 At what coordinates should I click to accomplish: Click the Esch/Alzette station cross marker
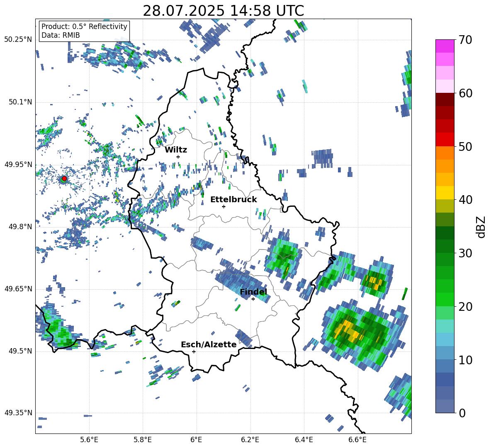[x=194, y=351]
